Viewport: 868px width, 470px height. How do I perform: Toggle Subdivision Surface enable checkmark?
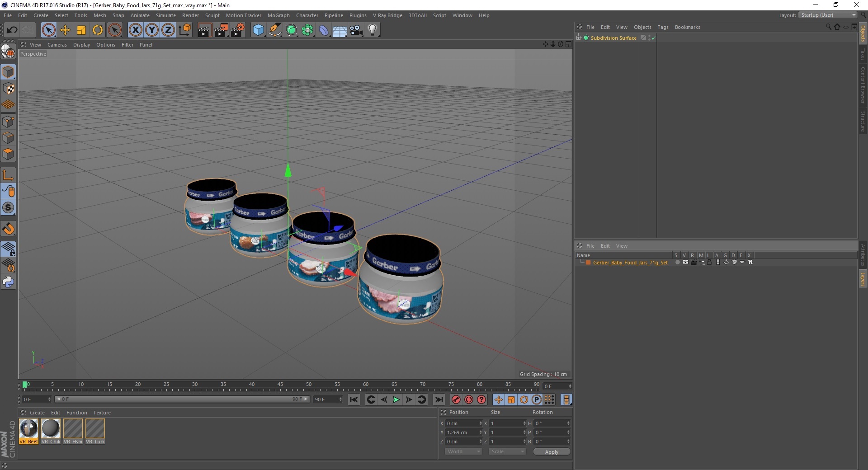pos(653,38)
